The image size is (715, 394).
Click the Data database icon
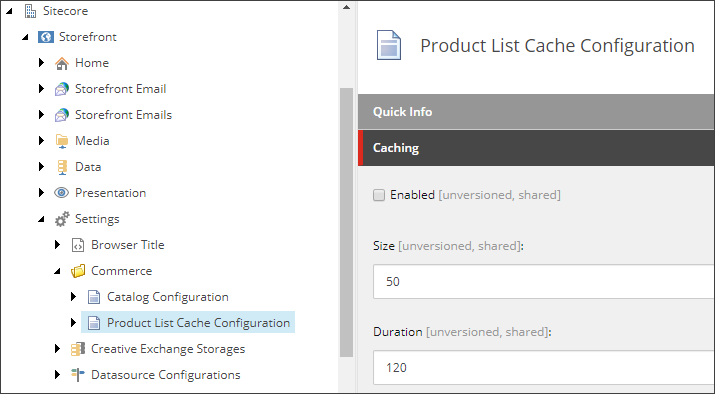[62, 167]
